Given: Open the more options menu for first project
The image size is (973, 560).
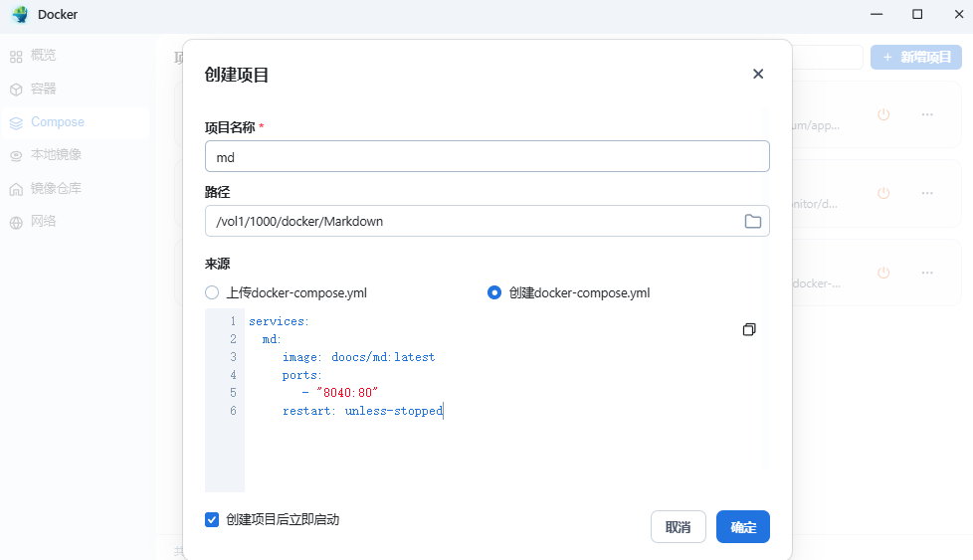Looking at the screenshot, I should pos(927,114).
